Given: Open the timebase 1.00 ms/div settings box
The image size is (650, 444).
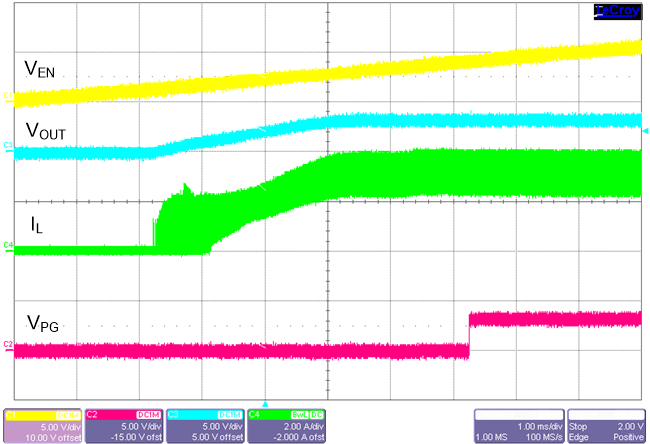Looking at the screenshot, I should point(519,424).
